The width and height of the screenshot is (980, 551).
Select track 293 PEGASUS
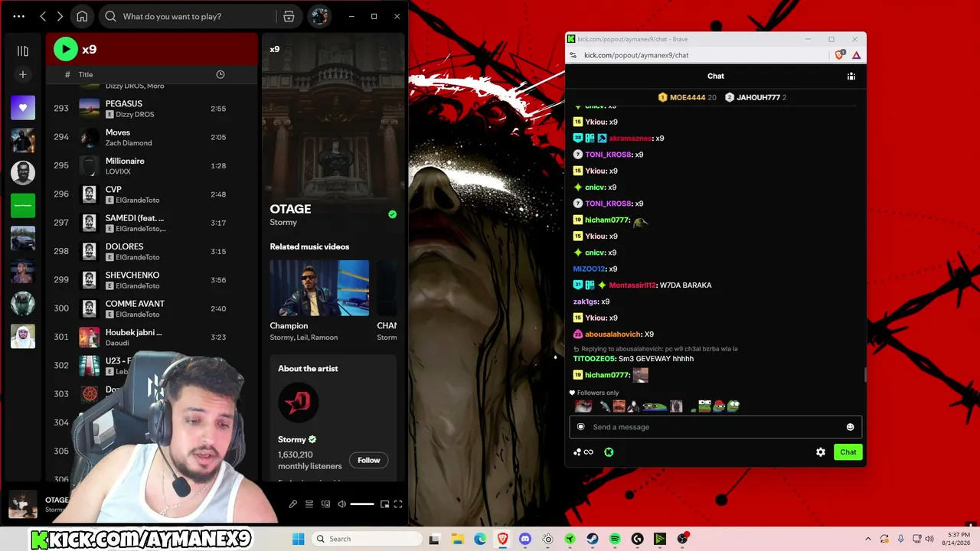(152, 109)
